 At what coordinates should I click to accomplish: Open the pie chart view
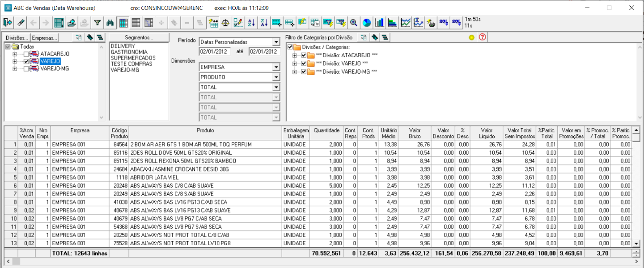click(x=367, y=22)
